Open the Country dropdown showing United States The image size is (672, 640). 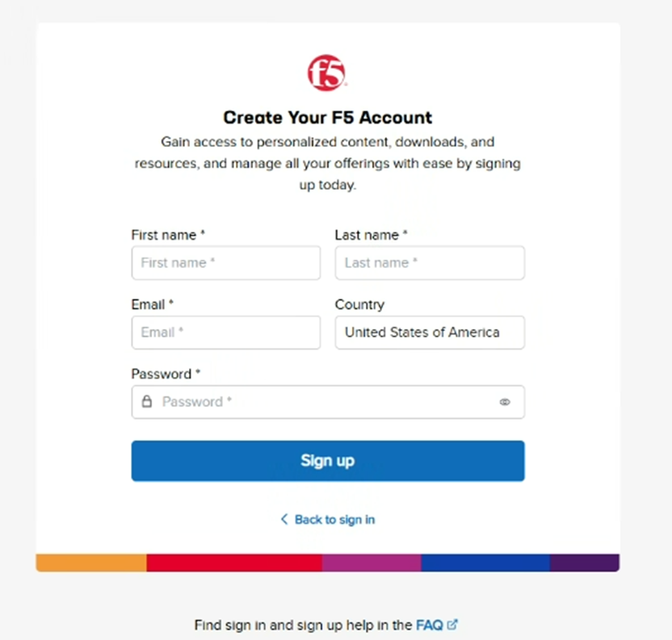click(x=430, y=333)
